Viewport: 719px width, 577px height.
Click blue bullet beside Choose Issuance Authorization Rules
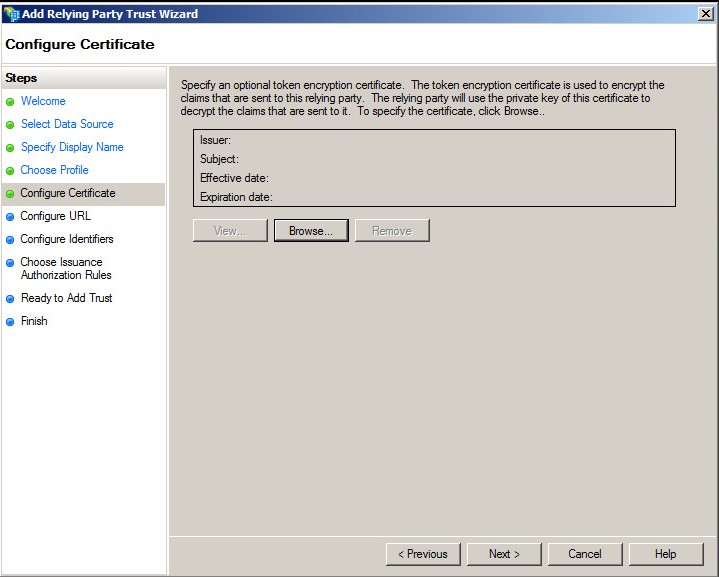coord(10,263)
